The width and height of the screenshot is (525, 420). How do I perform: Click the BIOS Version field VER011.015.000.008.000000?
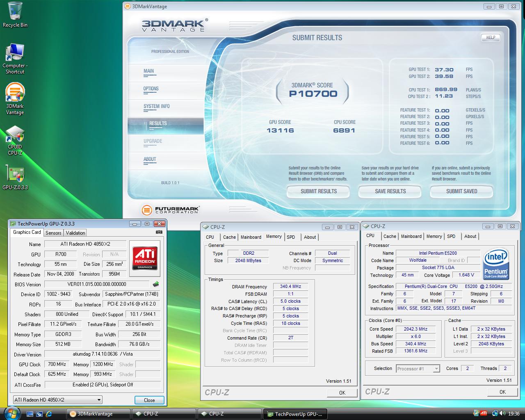[97, 284]
